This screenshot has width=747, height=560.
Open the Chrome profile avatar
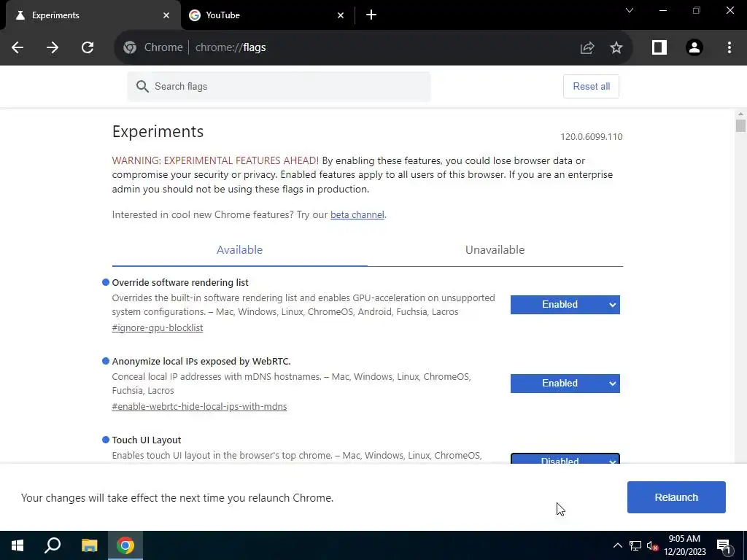tap(694, 47)
